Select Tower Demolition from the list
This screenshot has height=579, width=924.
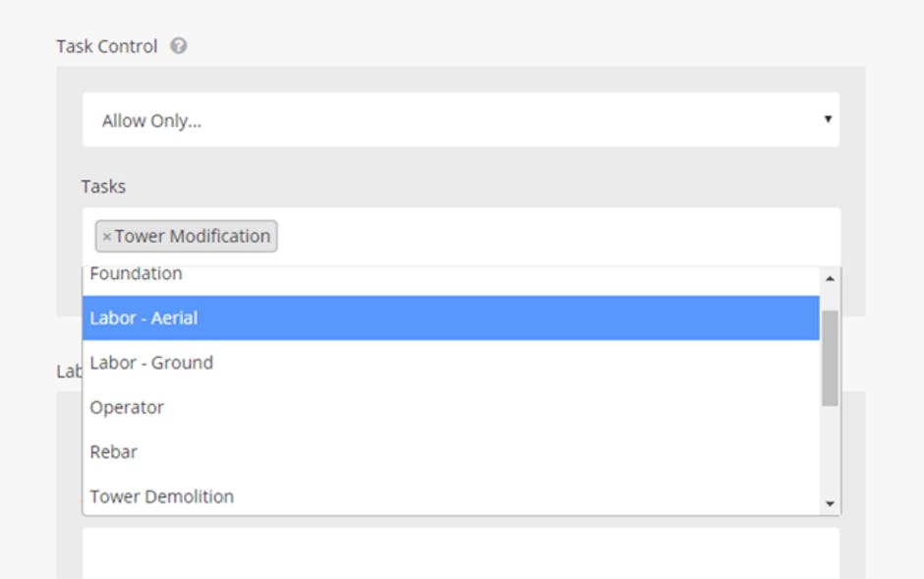(162, 496)
